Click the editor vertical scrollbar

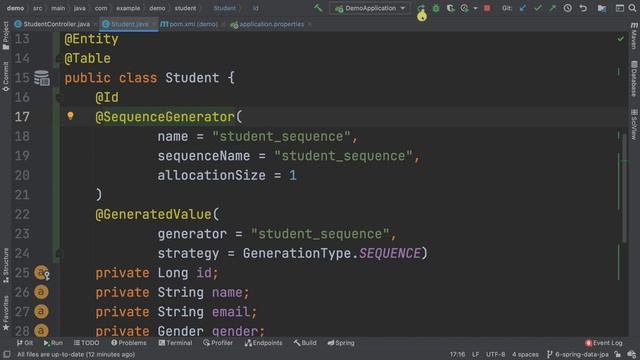click(x=624, y=188)
